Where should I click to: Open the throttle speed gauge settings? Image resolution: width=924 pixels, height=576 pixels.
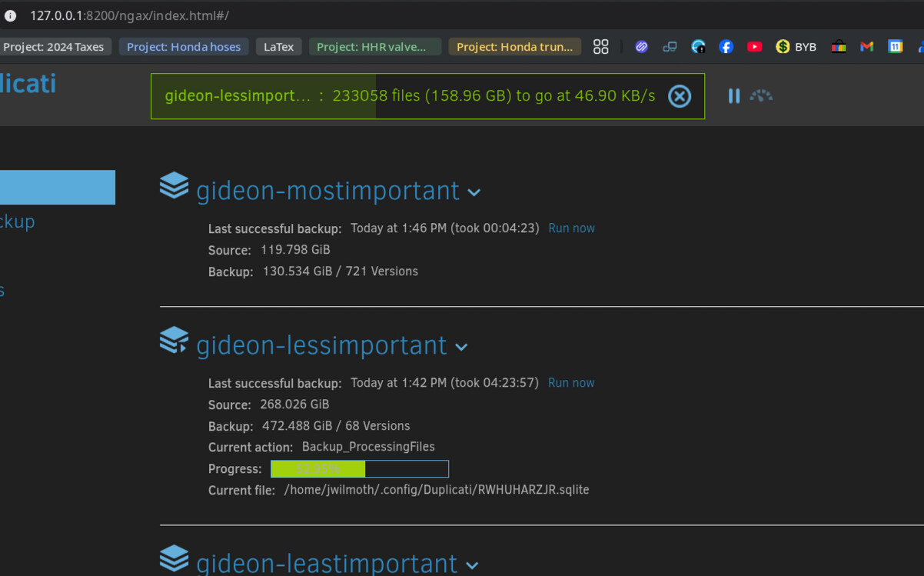pyautogui.click(x=761, y=96)
